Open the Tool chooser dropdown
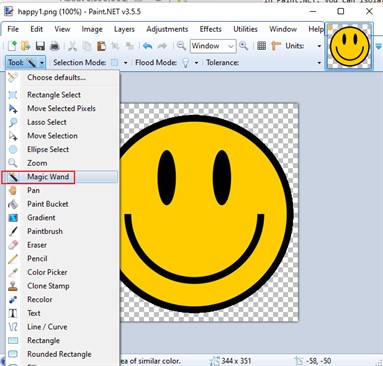 pos(25,62)
